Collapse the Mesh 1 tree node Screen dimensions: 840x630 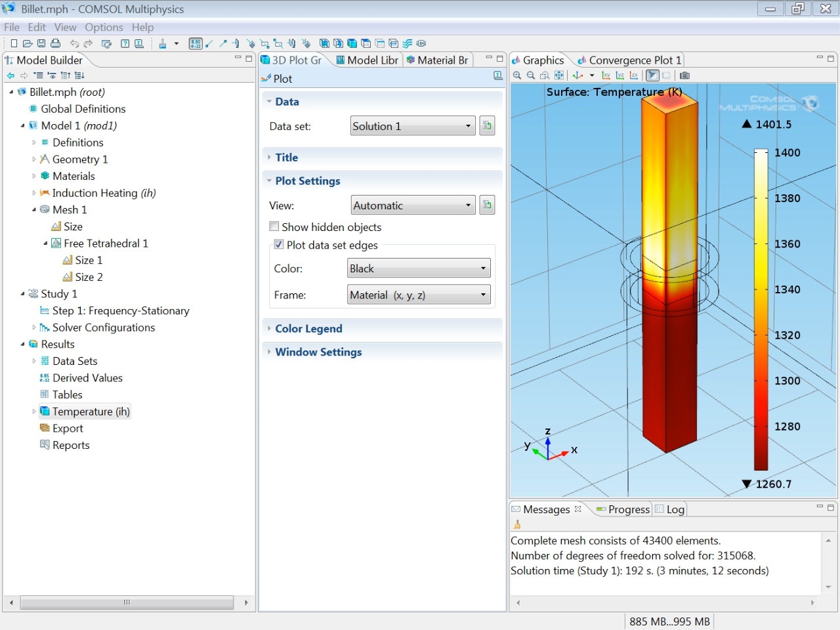34,210
